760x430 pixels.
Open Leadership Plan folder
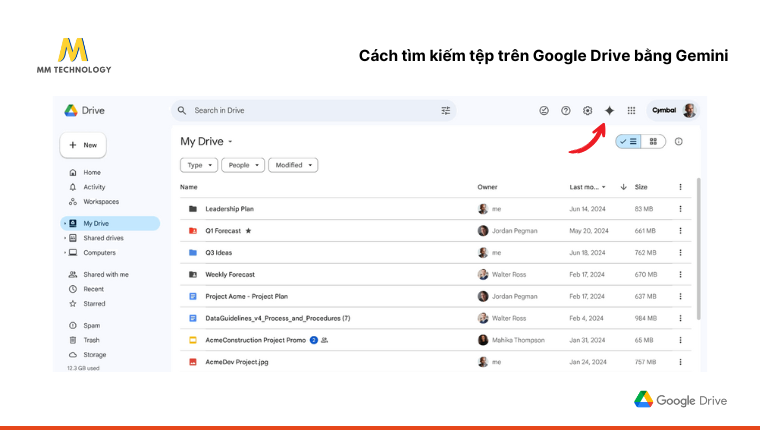pyautogui.click(x=229, y=209)
